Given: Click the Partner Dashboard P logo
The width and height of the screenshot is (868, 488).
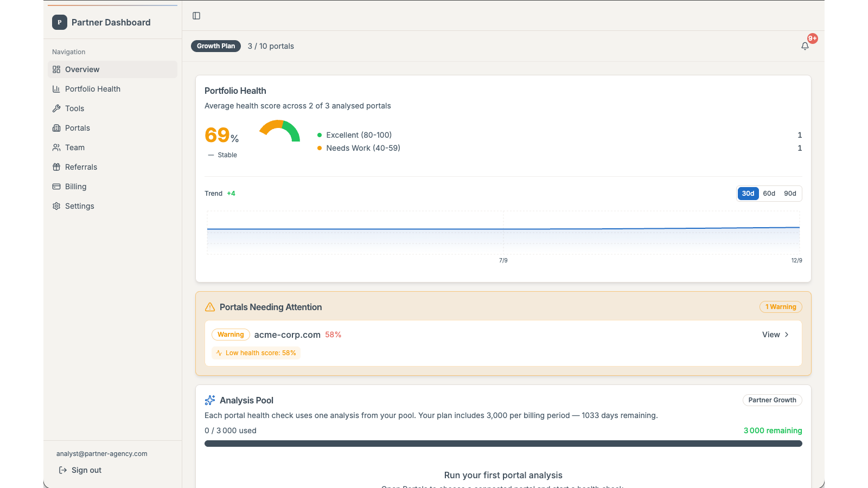Looking at the screenshot, I should coord(60,22).
